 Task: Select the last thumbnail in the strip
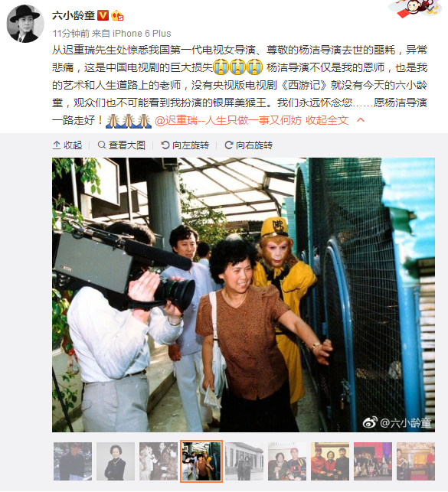[x=416, y=461]
